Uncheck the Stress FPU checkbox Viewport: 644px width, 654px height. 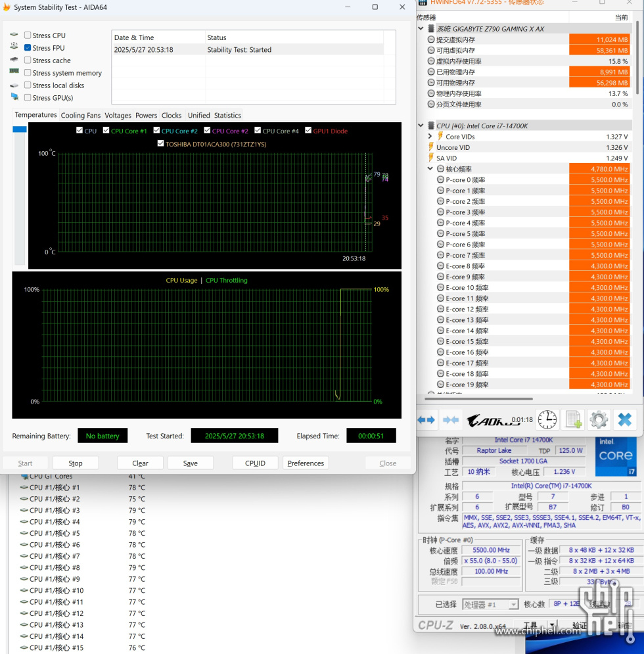point(28,47)
